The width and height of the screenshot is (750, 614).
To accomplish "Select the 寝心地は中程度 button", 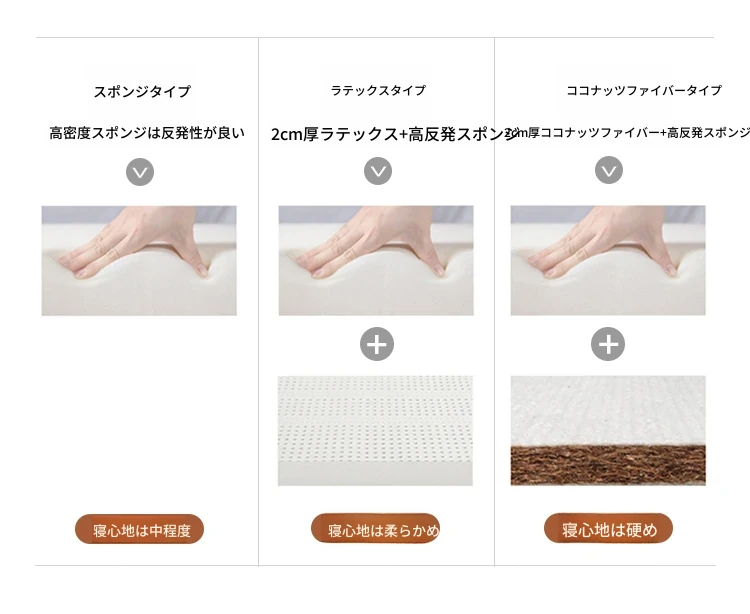I will pyautogui.click(x=140, y=529).
